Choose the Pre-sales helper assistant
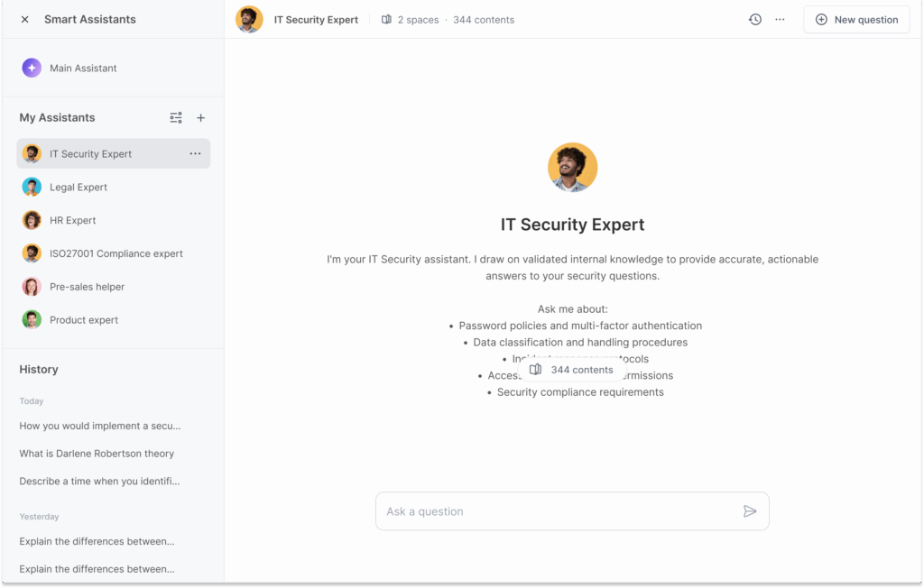This screenshot has height=588, width=924. pyautogui.click(x=87, y=287)
